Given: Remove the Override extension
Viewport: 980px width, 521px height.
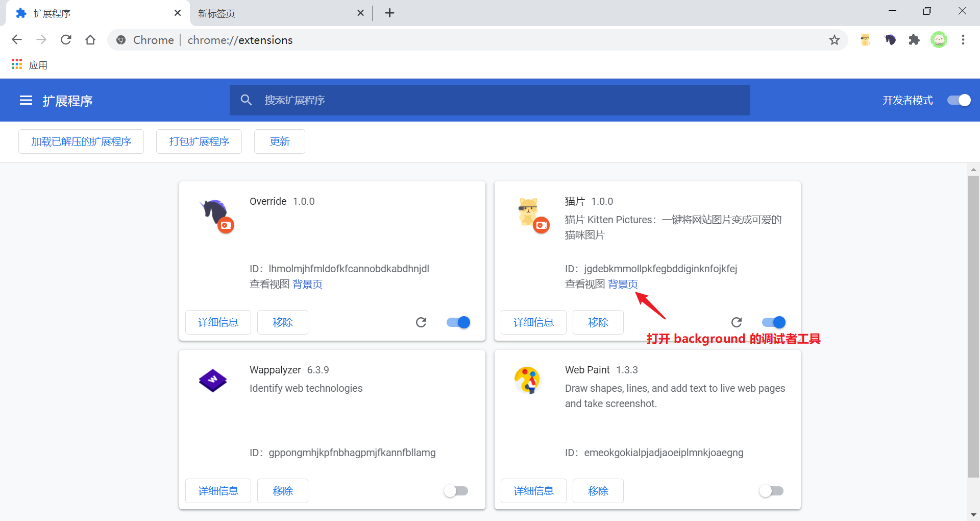Looking at the screenshot, I should (x=283, y=322).
